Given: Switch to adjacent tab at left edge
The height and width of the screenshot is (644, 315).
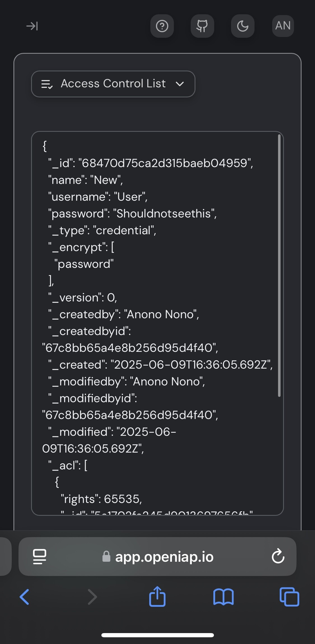Looking at the screenshot, I should click(6, 556).
